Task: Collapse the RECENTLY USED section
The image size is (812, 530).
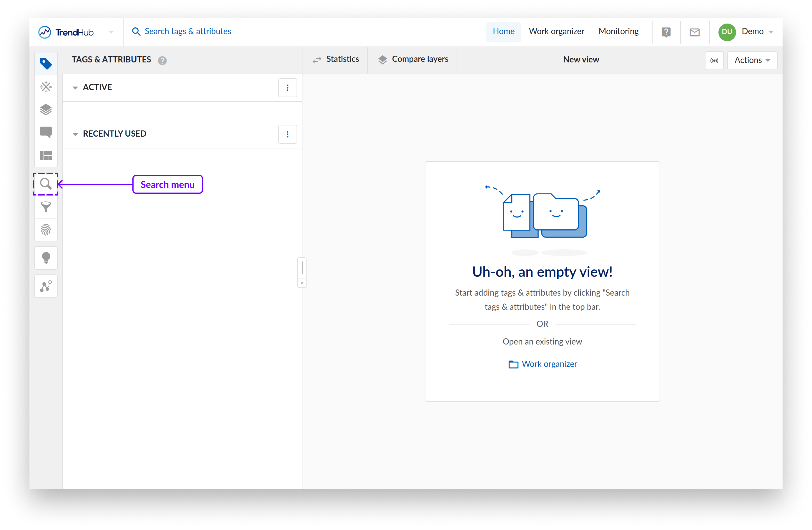Action: pyautogui.click(x=75, y=134)
